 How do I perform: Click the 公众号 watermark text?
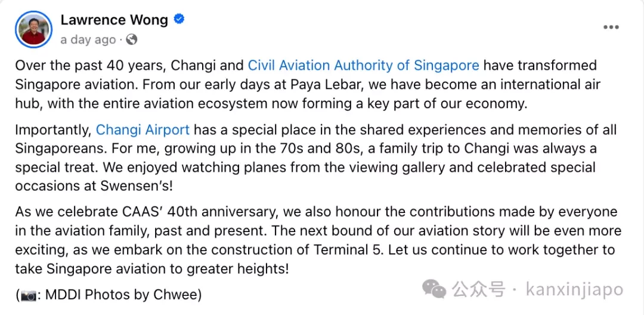pos(479,290)
